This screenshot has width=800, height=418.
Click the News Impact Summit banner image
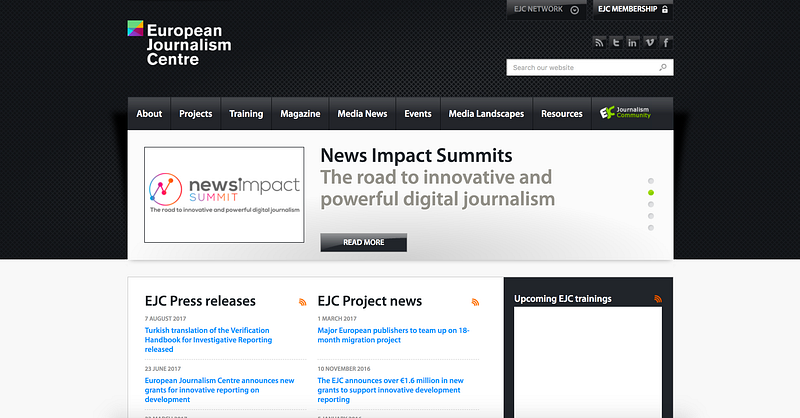[x=224, y=195]
